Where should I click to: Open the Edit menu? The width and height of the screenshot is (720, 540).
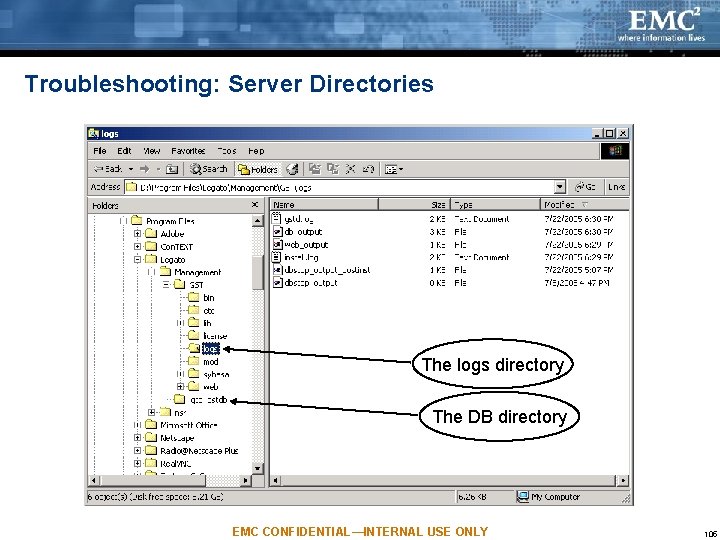(124, 151)
